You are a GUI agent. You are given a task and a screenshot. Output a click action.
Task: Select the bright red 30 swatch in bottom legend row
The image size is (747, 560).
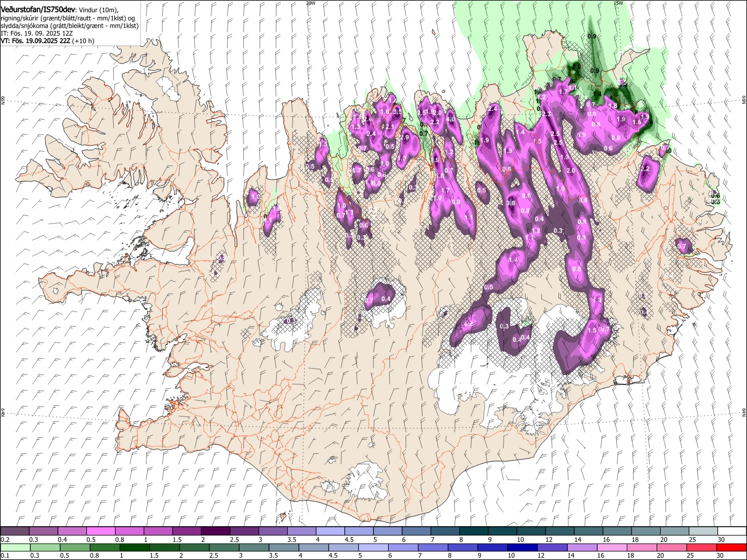tap(731, 547)
